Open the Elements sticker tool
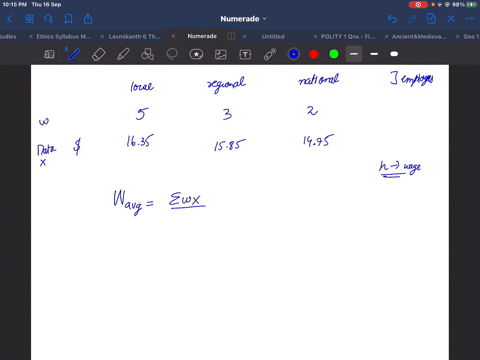480x360 pixels. (x=196, y=54)
